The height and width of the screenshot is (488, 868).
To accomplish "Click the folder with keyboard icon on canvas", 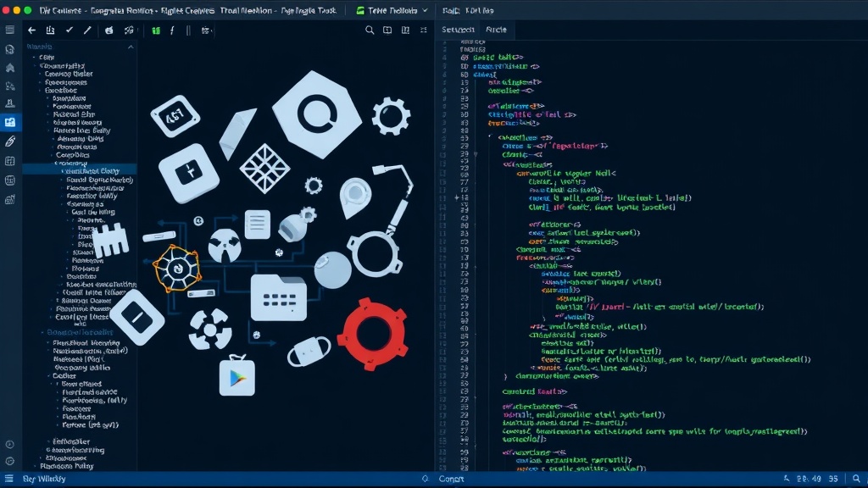I will pyautogui.click(x=279, y=297).
